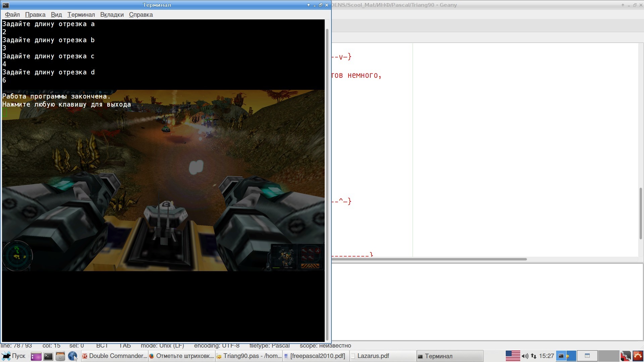
Task: Click the orange gear logout icon
Action: coord(638,356)
